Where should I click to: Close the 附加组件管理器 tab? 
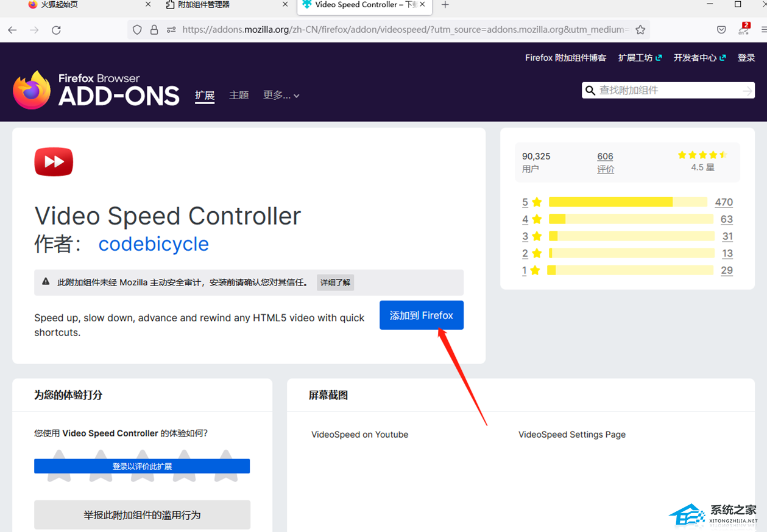coord(285,5)
